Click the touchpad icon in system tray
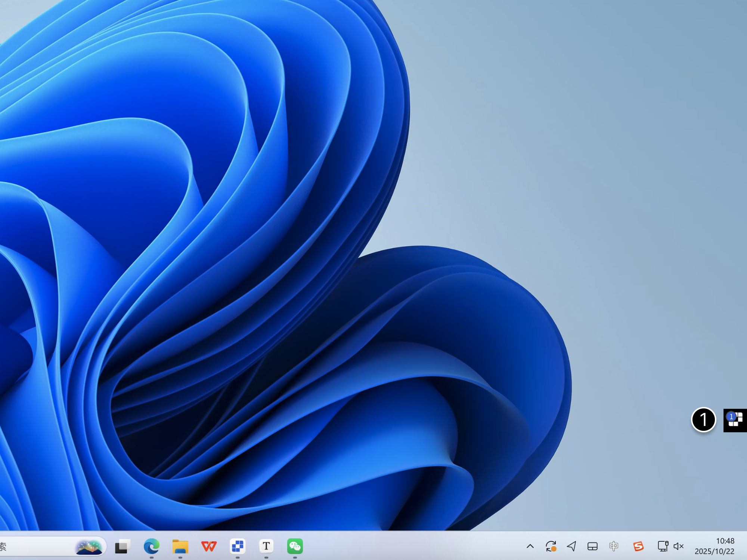Screen dimensions: 747x560 tap(592, 547)
